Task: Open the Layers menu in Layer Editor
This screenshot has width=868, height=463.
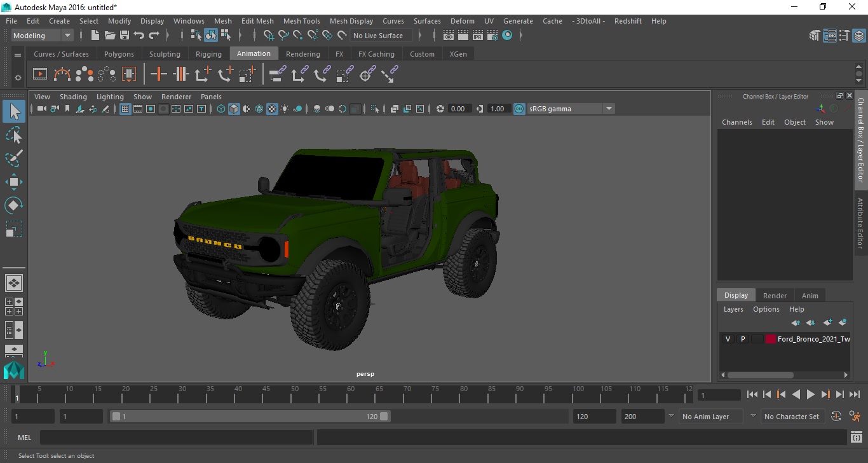Action: pos(733,309)
